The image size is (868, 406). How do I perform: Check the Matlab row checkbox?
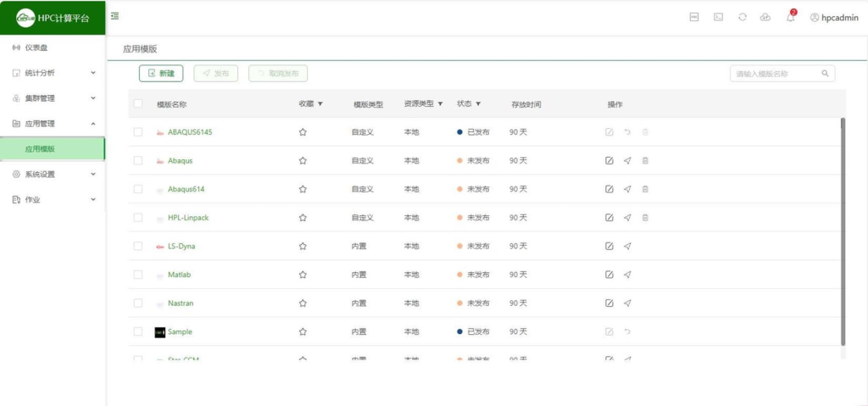click(138, 275)
